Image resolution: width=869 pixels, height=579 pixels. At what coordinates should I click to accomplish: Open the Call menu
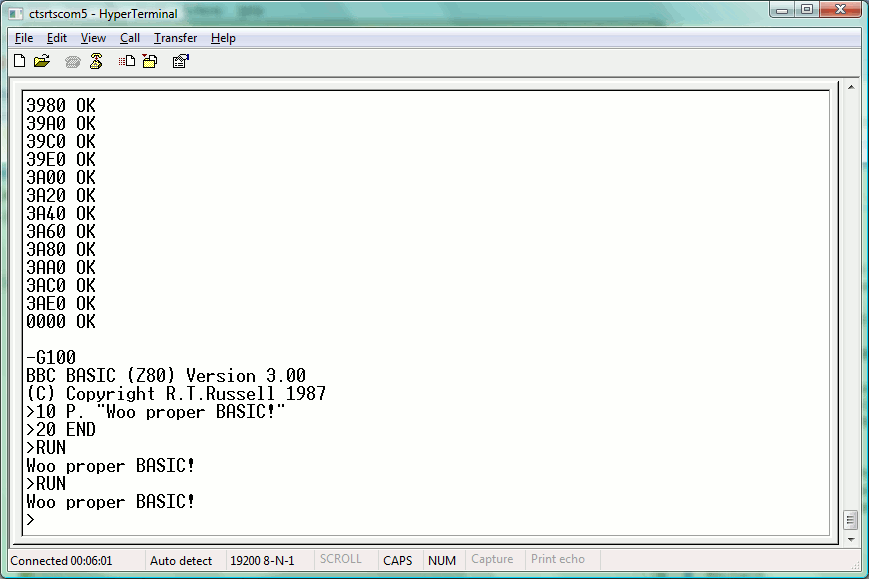130,38
